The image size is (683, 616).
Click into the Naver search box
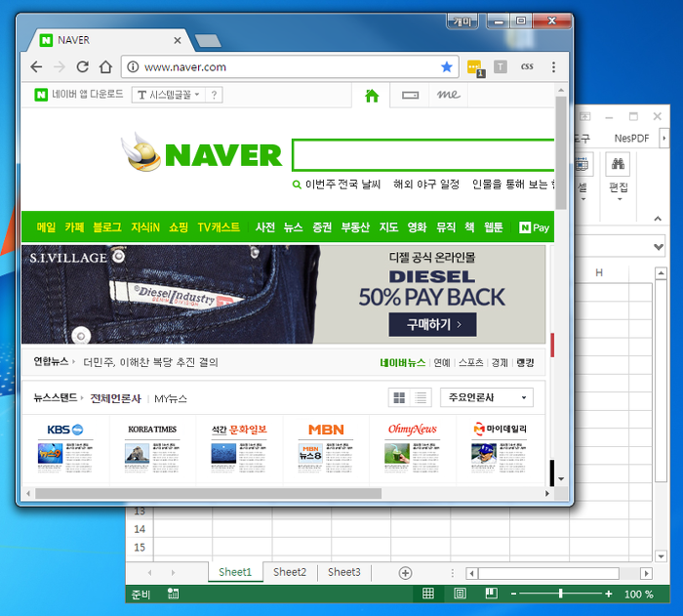(x=423, y=155)
